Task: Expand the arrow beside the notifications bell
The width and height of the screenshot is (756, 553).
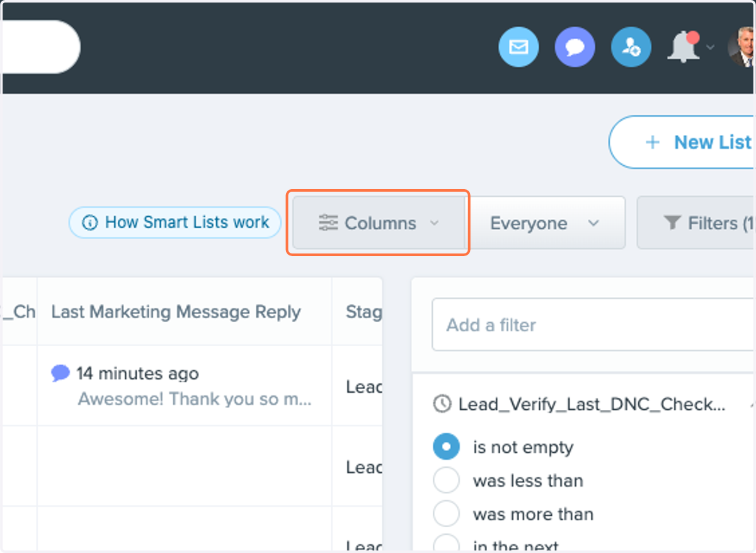Action: pyautogui.click(x=710, y=47)
